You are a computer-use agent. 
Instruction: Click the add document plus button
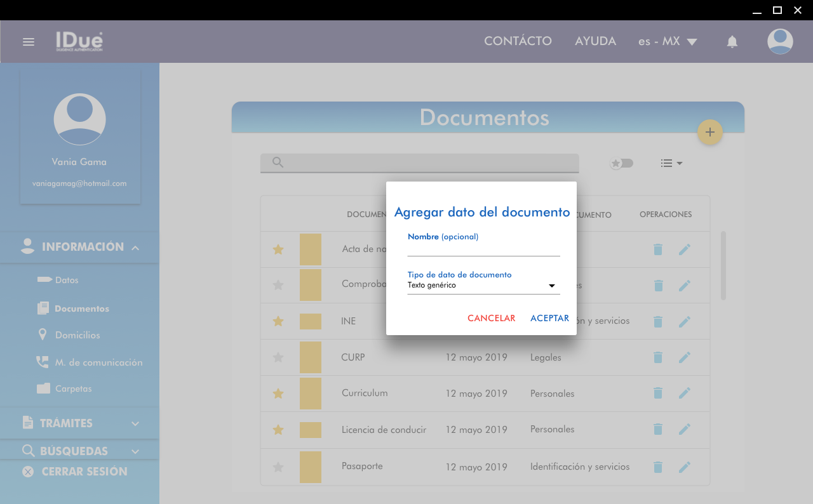(709, 132)
